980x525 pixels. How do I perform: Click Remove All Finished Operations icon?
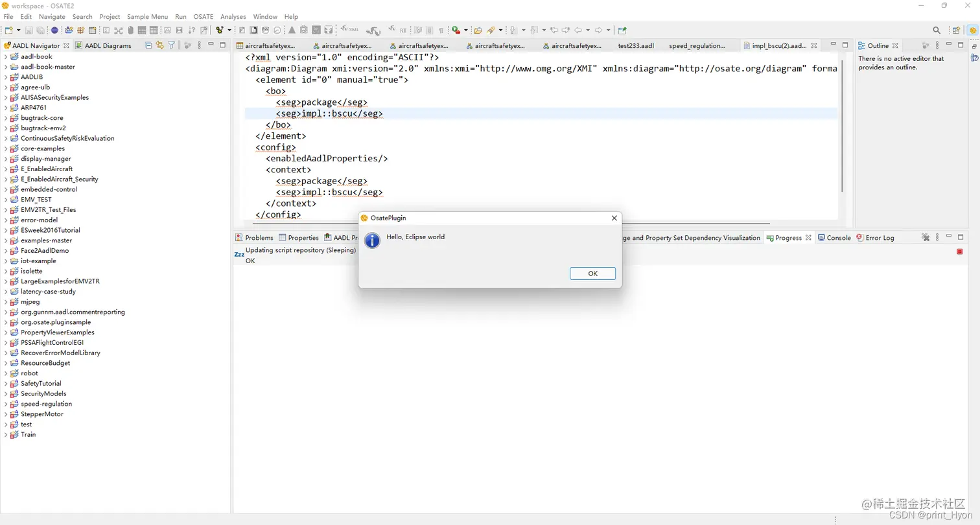pyautogui.click(x=926, y=238)
